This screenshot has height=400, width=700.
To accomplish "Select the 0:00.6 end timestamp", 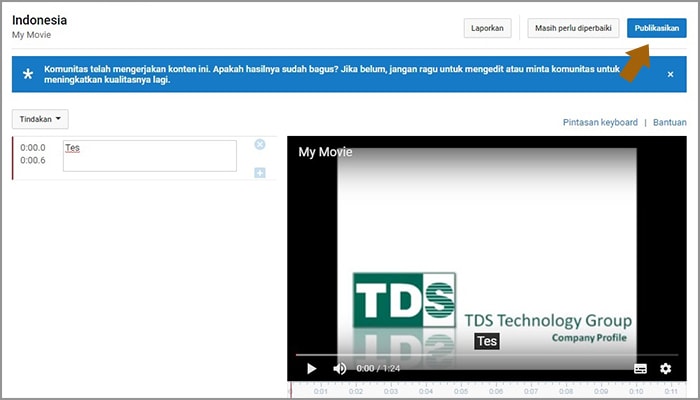I will tap(33, 161).
